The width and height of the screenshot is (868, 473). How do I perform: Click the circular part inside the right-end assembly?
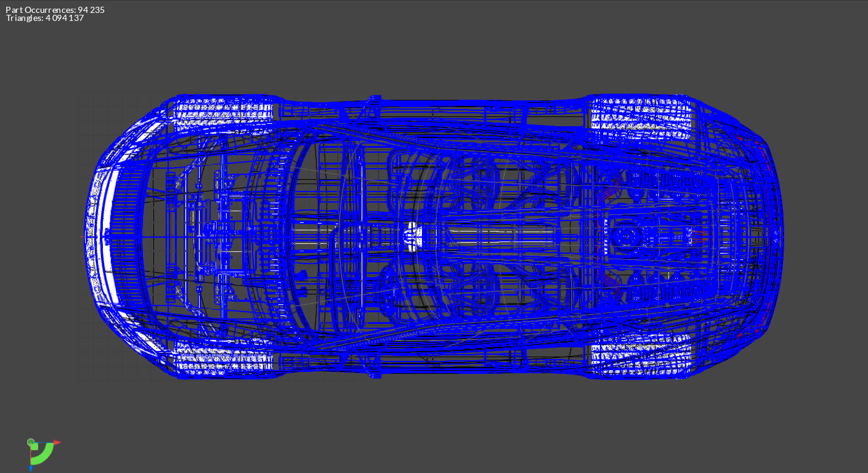[x=627, y=236]
